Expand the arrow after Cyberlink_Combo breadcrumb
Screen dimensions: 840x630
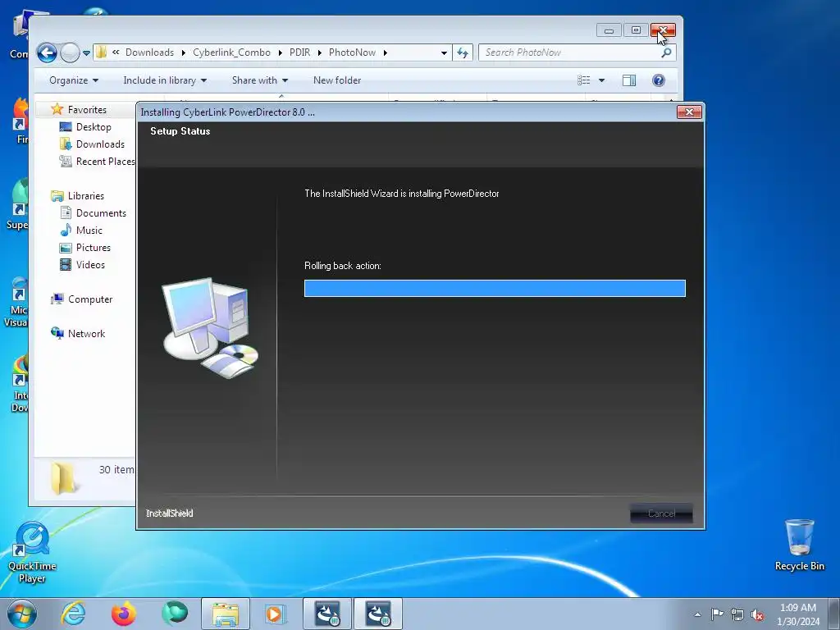(x=281, y=52)
